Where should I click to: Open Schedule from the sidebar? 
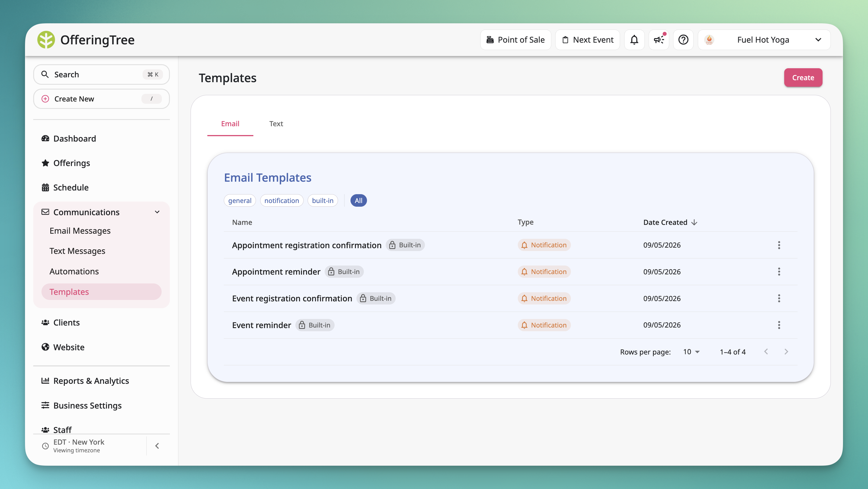click(x=101, y=188)
